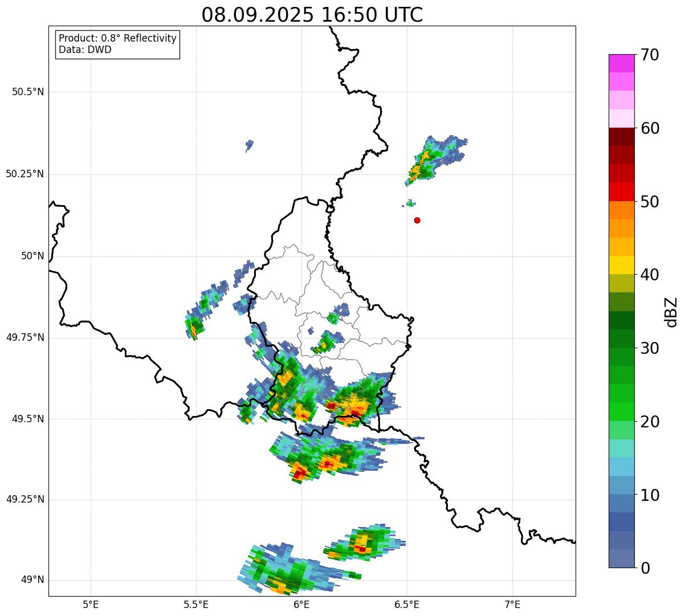Click the 5°E longitude label
This screenshot has height=616, width=685.
(x=91, y=604)
